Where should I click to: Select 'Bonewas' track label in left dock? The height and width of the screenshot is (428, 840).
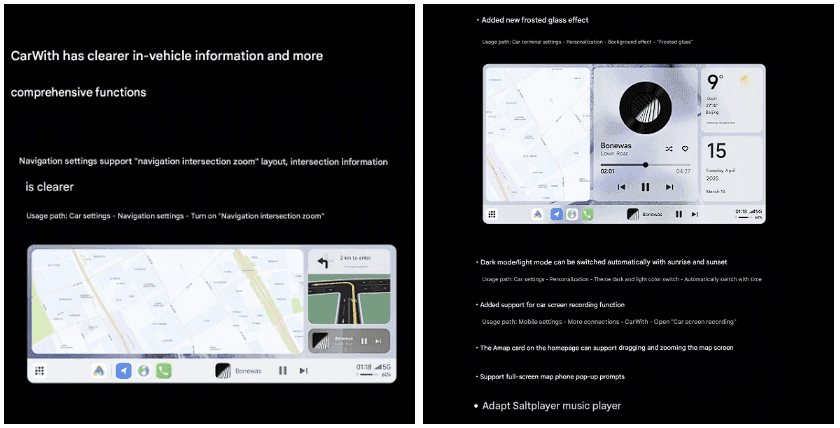[248, 371]
